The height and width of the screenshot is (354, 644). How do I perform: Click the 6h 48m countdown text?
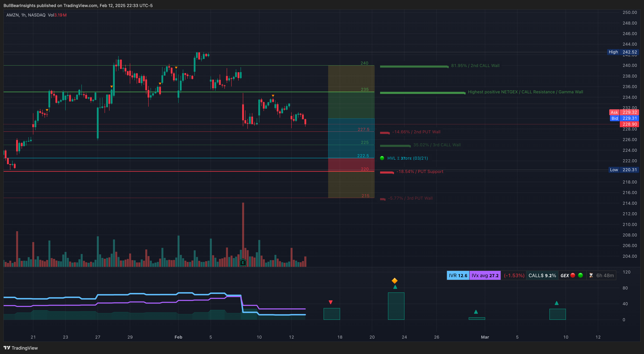click(605, 276)
